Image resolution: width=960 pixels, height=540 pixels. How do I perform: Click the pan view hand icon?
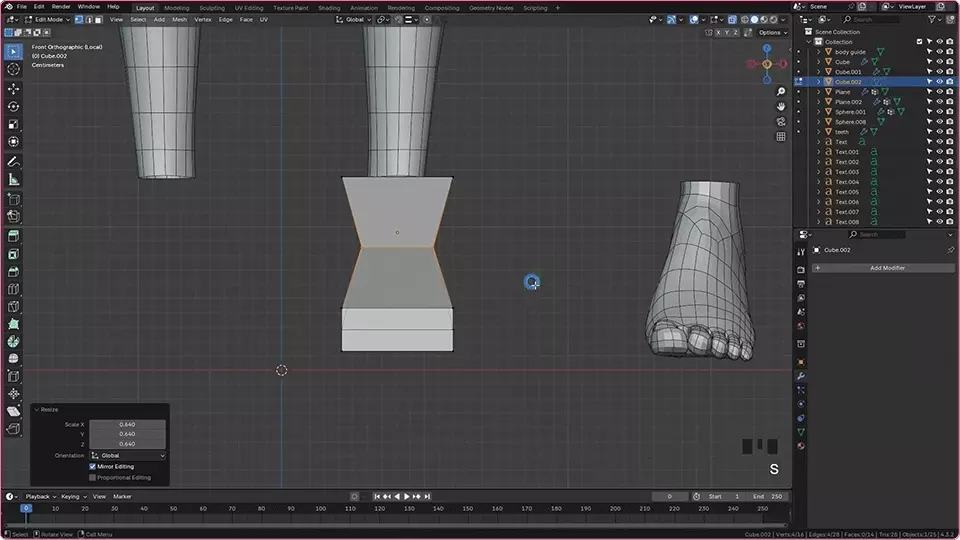pyautogui.click(x=781, y=107)
